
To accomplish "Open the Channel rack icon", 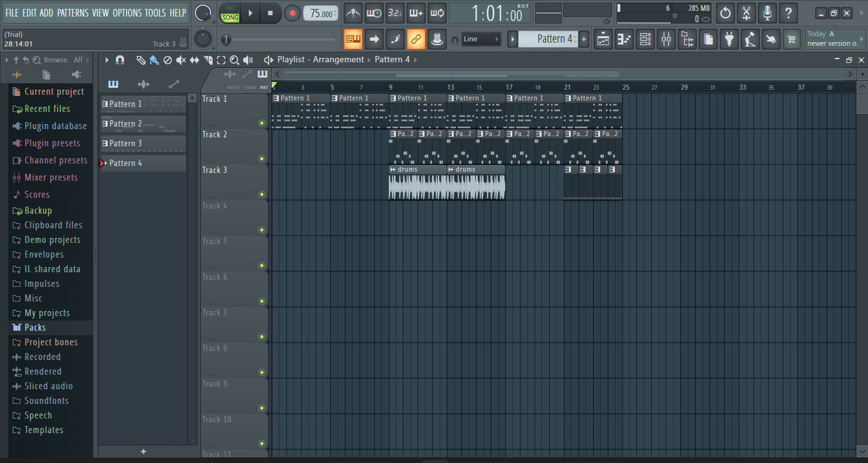I will pyautogui.click(x=645, y=39).
